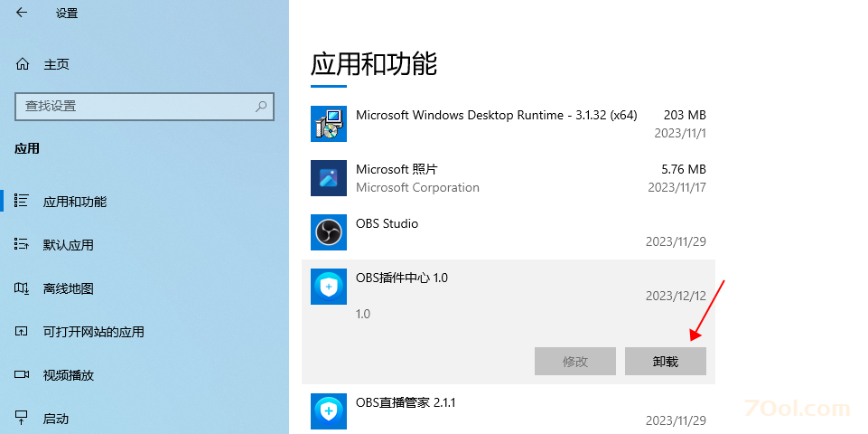868x434 pixels.
Task: Click the 2023/11/17 install date
Action: tap(677, 187)
